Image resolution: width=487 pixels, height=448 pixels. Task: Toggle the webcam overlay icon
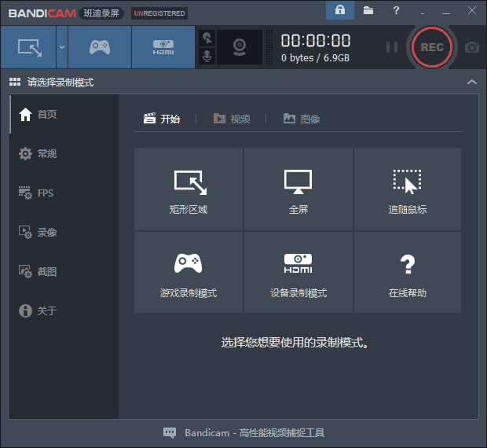tap(240, 48)
